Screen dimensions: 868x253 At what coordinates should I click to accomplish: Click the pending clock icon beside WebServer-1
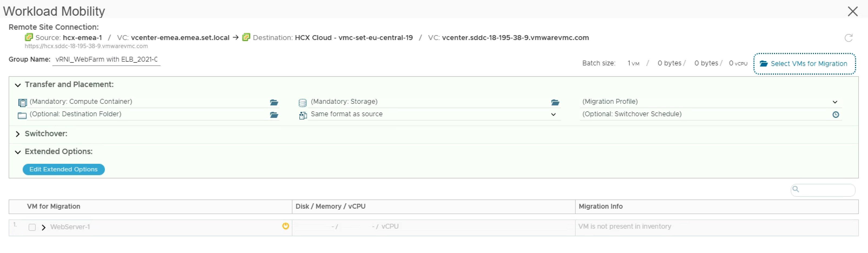(x=285, y=226)
